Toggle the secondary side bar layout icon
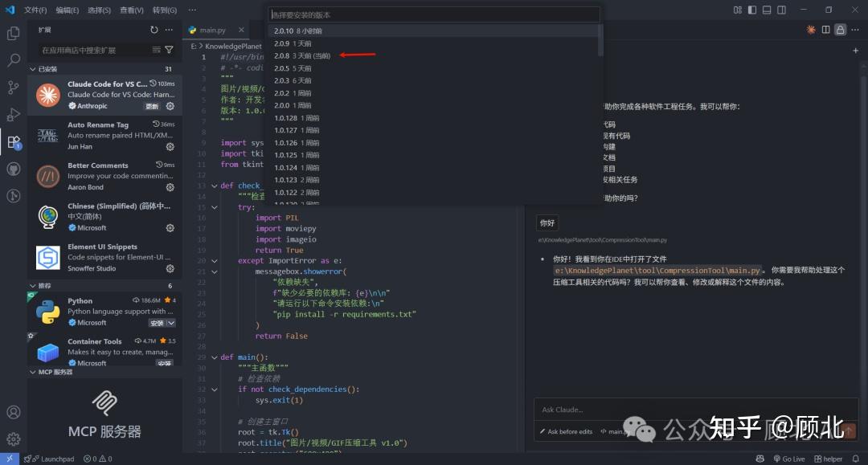The width and height of the screenshot is (868, 465). pos(781,10)
